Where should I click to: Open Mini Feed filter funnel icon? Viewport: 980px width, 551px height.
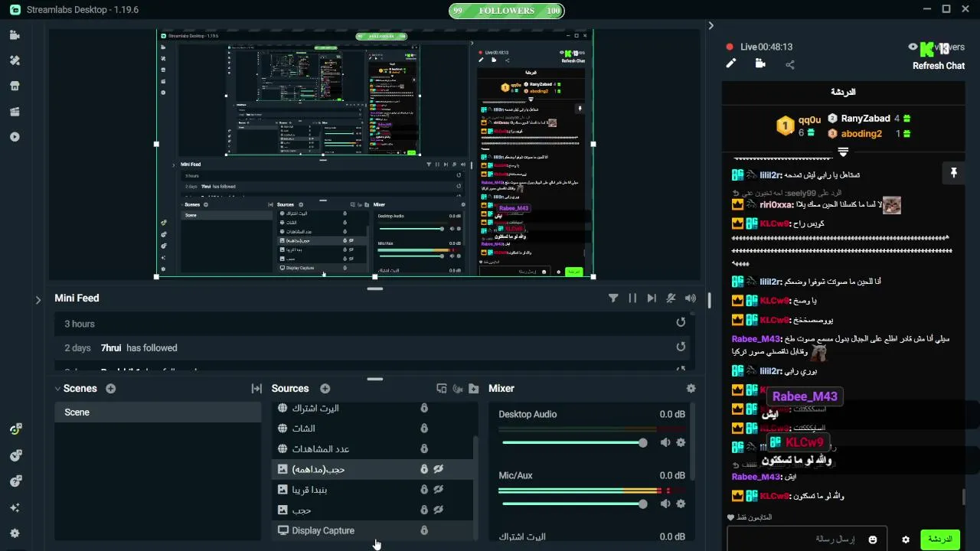613,298
